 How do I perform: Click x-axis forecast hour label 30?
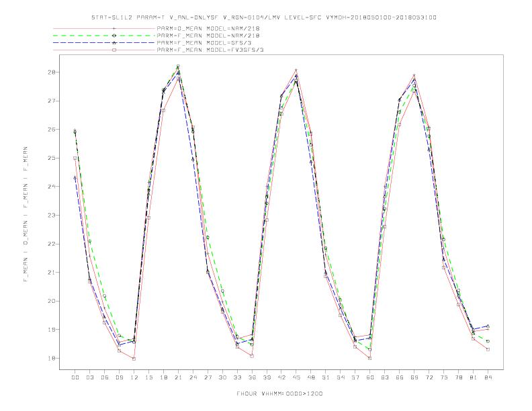coord(222,377)
